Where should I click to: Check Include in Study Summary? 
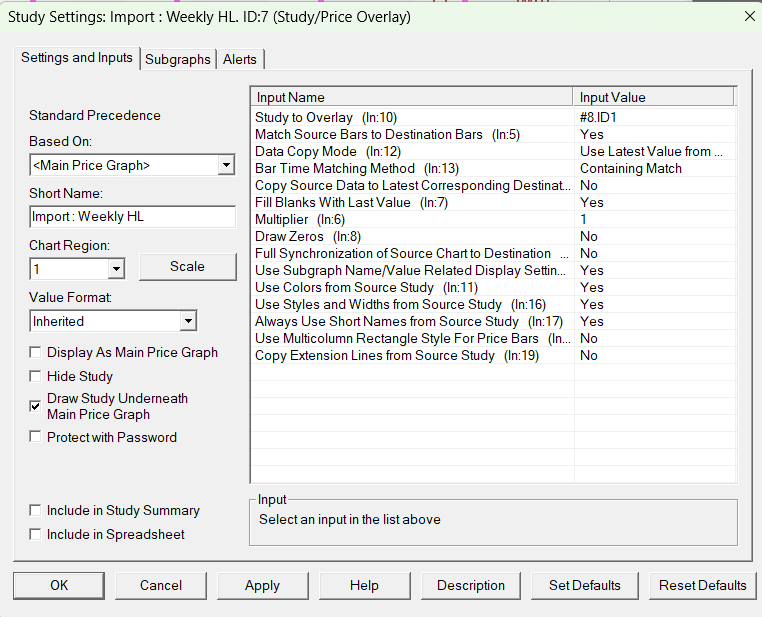tap(36, 511)
